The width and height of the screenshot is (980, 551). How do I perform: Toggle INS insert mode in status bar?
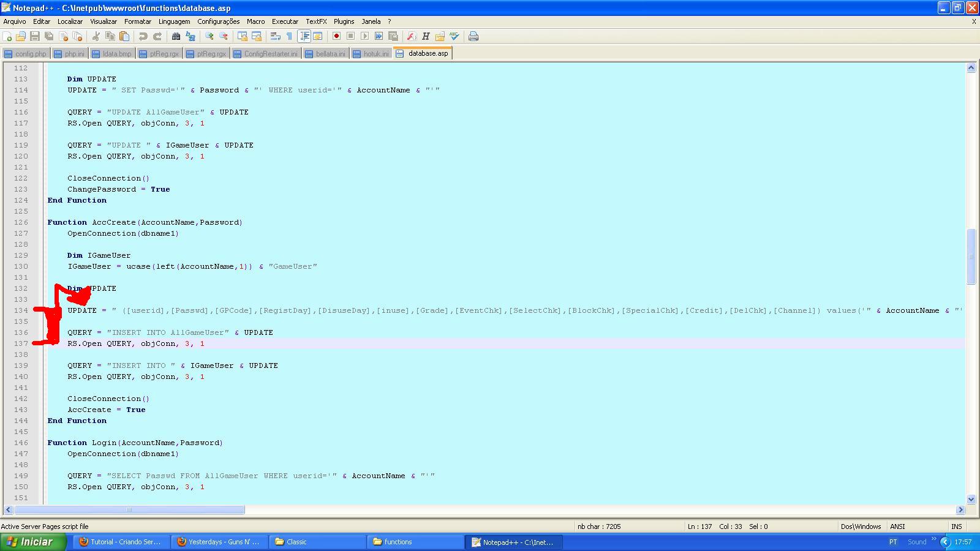(957, 527)
